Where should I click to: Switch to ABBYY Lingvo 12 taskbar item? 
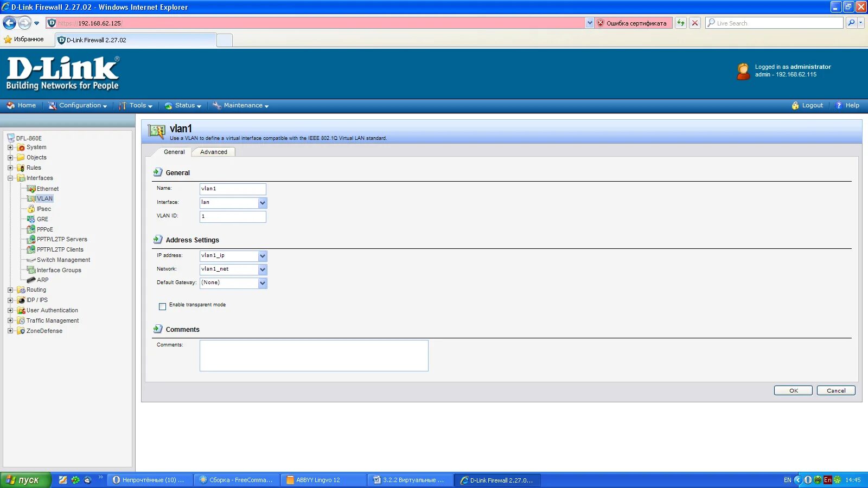coord(323,480)
